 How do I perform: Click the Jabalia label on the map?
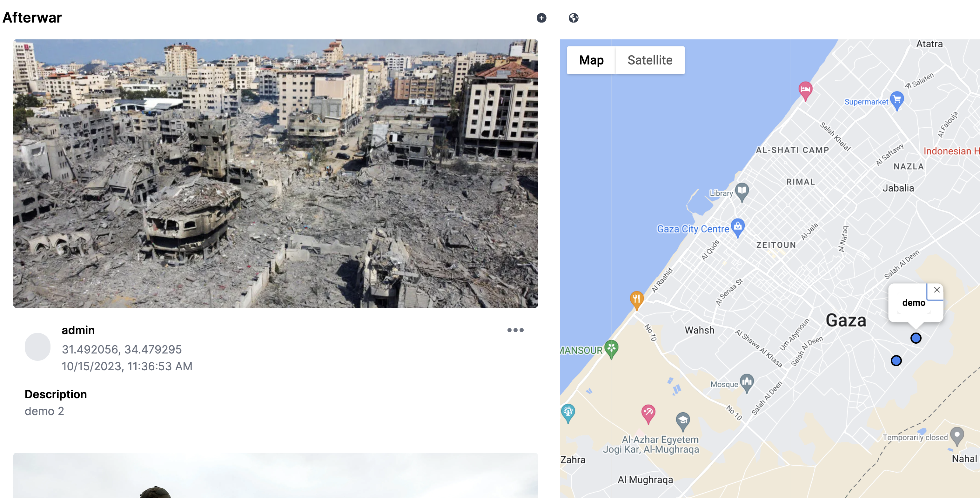click(x=898, y=188)
